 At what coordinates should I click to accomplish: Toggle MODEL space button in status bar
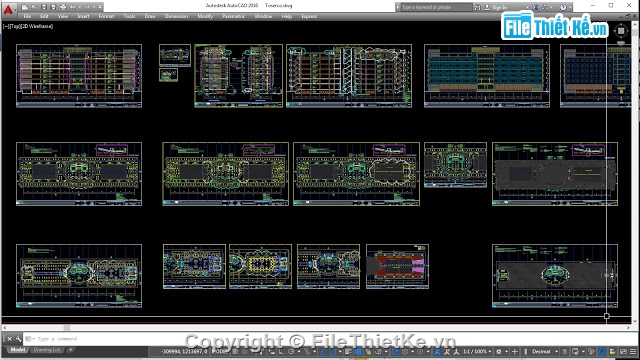click(220, 351)
